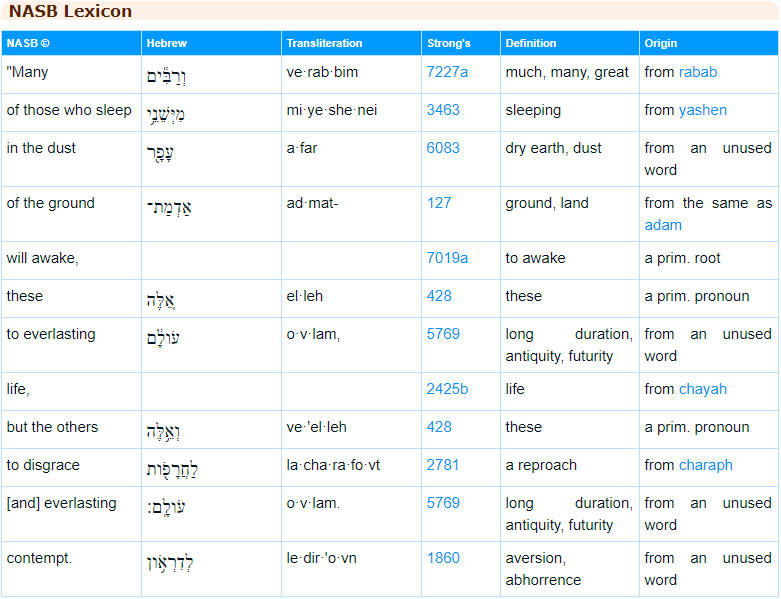Open Strong's 1860 link for contempt
781x599 pixels.
(443, 558)
